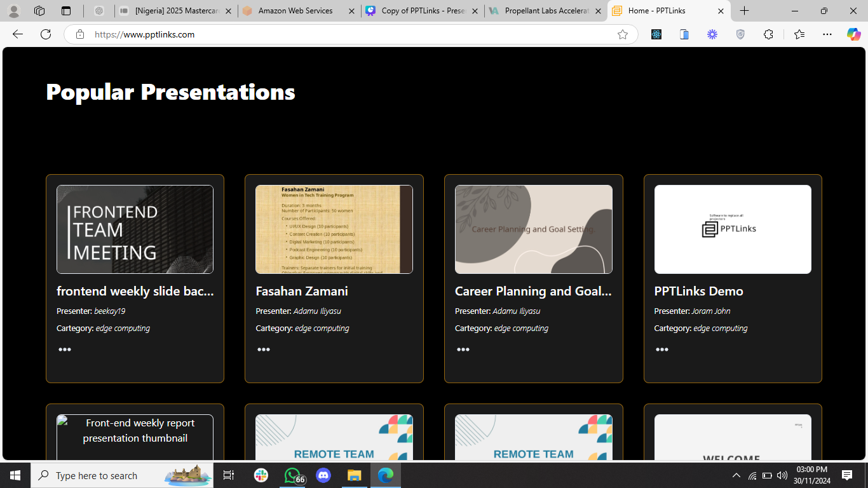Viewport: 868px width, 488px height.
Task: Open the Career Planning and Goal Setting thumbnail
Action: pyautogui.click(x=534, y=229)
